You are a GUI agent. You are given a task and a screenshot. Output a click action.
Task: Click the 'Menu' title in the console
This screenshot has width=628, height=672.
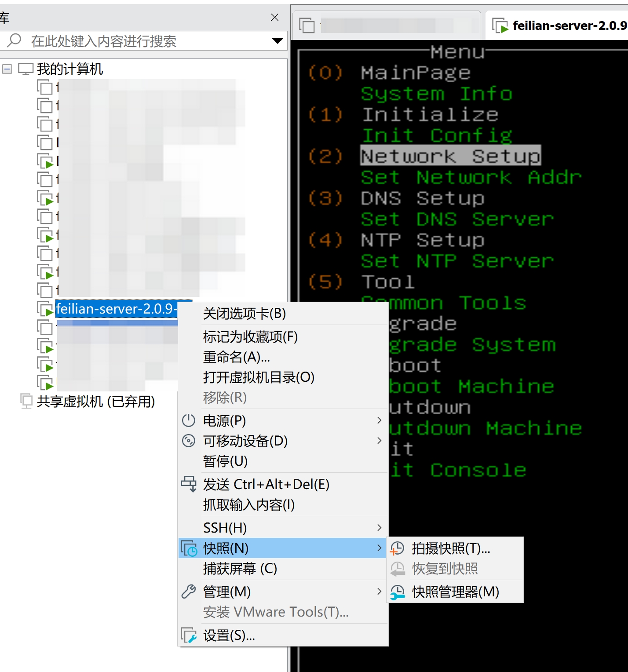click(457, 51)
